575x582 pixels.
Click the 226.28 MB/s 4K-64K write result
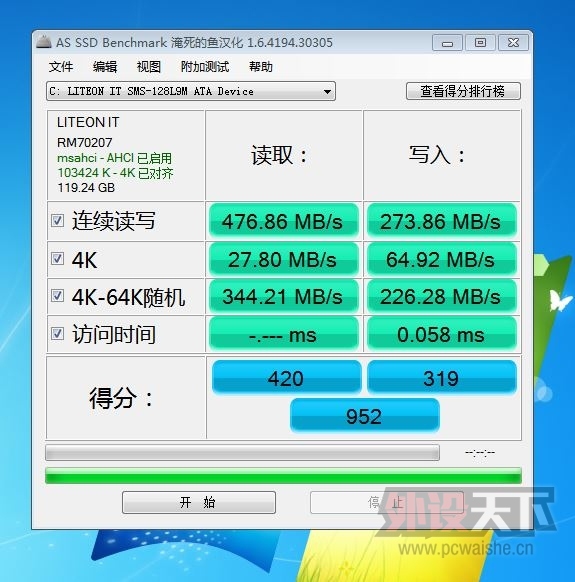[441, 296]
